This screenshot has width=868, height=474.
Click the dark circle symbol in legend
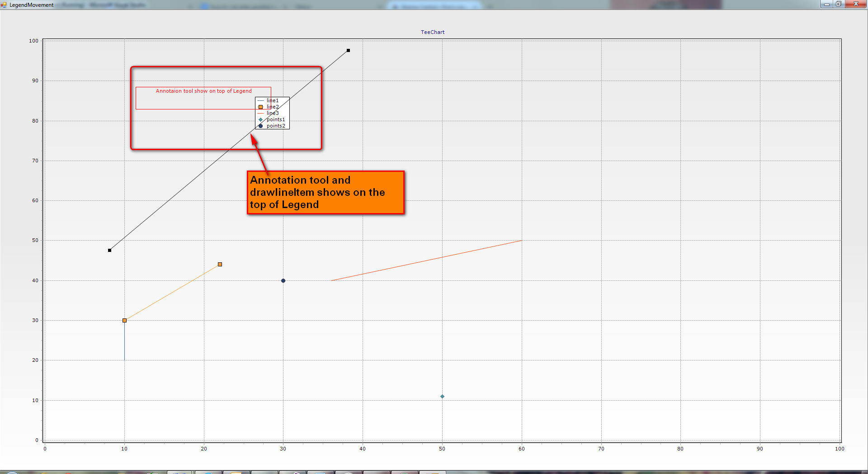tap(260, 126)
